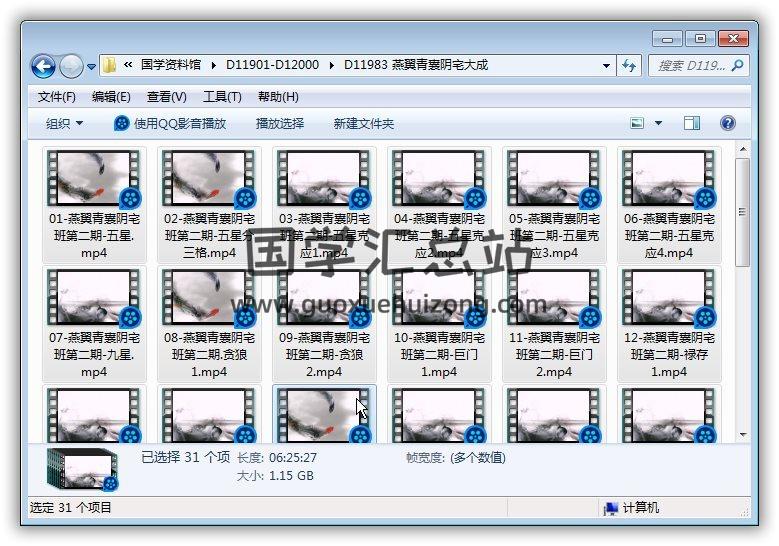
Task: Expand the address bar history dropdown
Action: pyautogui.click(x=607, y=66)
